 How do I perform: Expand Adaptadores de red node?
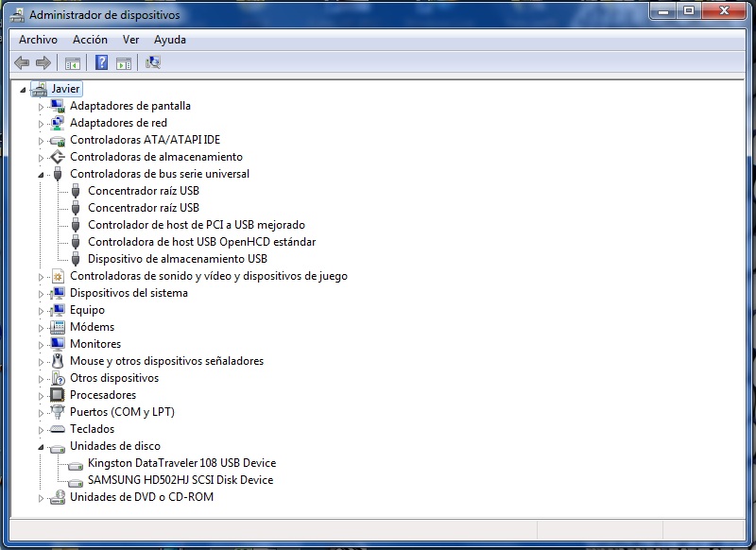[41, 124]
